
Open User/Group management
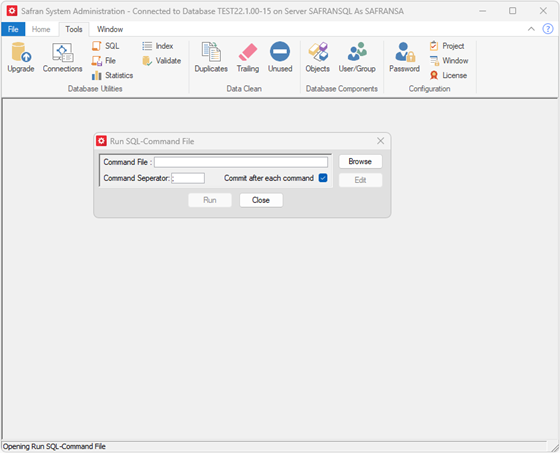tap(357, 57)
